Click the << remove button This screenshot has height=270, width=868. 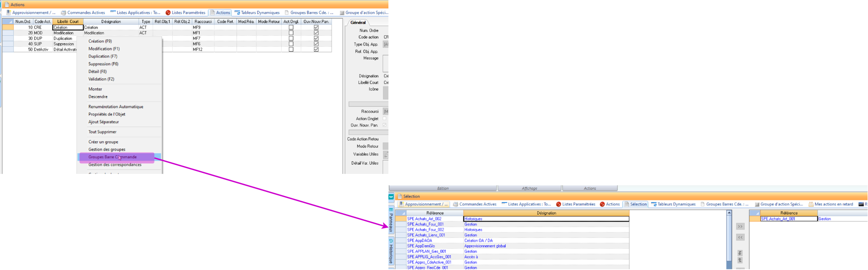point(740,237)
